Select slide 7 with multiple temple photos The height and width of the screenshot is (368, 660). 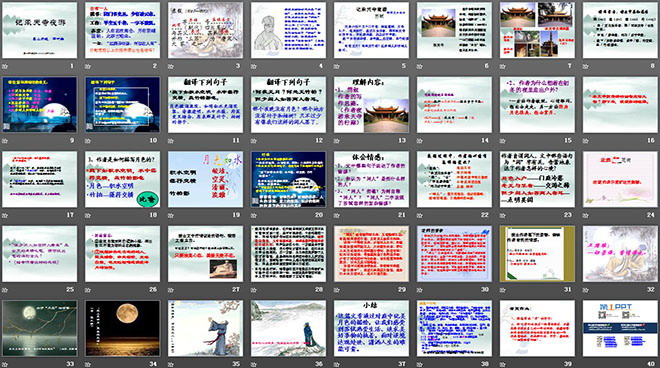point(537,30)
